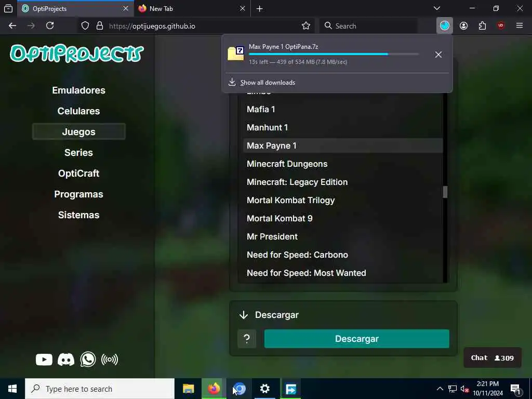Open the notification center icon
This screenshot has width=532, height=399.
coord(515,389)
